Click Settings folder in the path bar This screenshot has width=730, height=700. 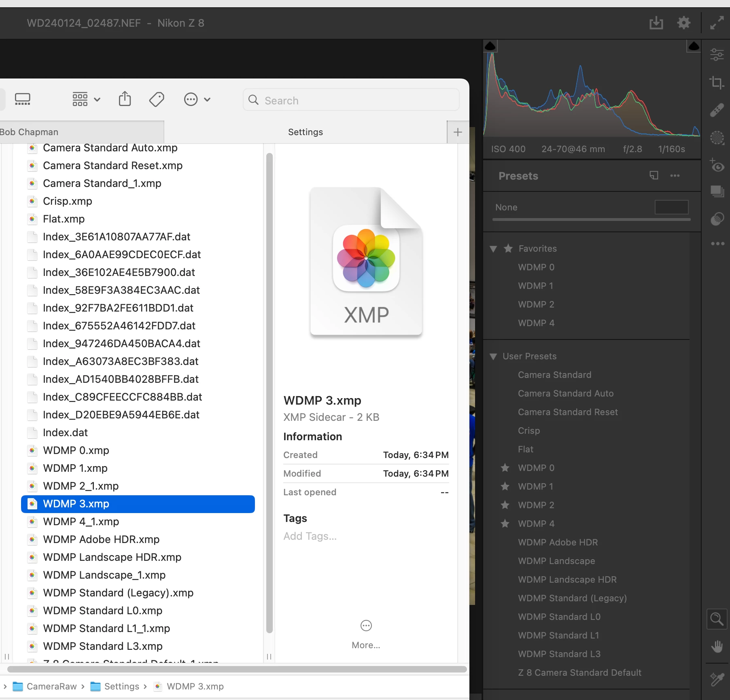(115, 686)
